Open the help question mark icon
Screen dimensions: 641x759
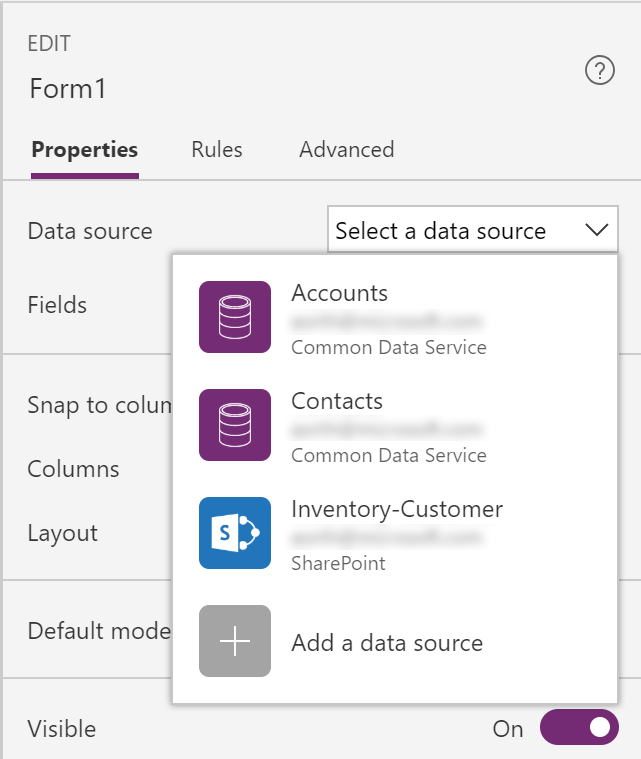pyautogui.click(x=600, y=71)
